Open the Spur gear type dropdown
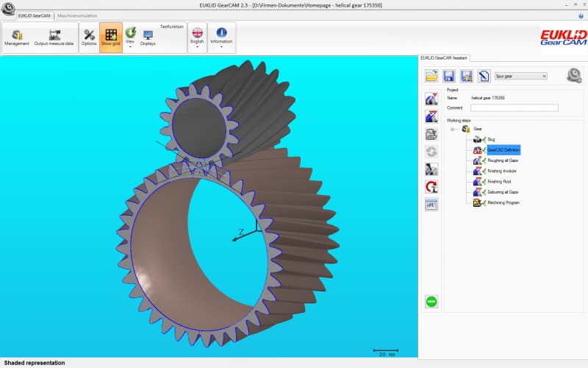Image resolution: width=588 pixels, height=368 pixels. [520, 77]
